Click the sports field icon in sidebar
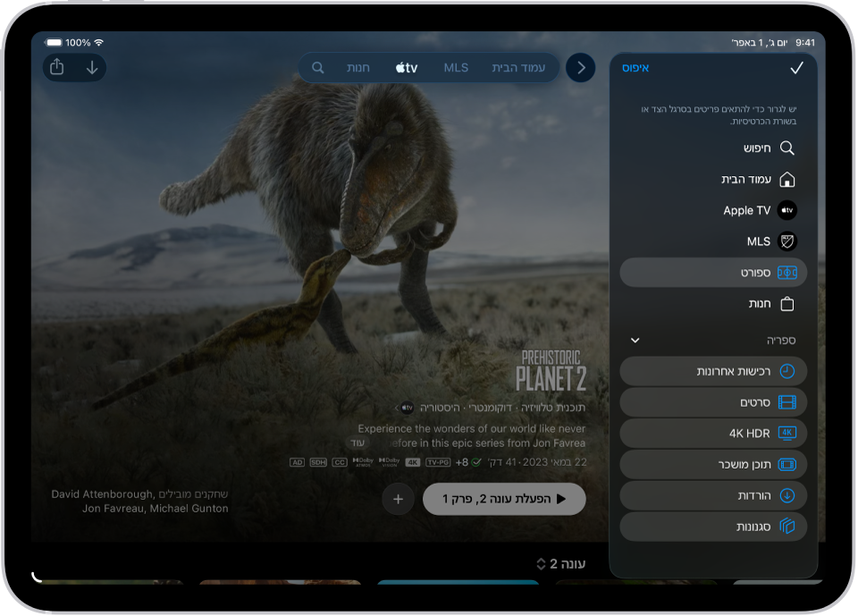 coord(786,272)
